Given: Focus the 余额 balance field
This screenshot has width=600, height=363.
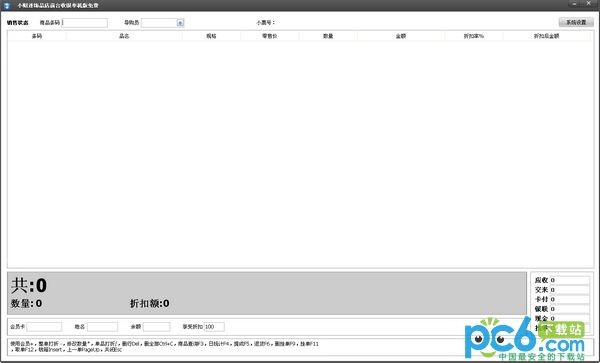Looking at the screenshot, I should (x=157, y=327).
